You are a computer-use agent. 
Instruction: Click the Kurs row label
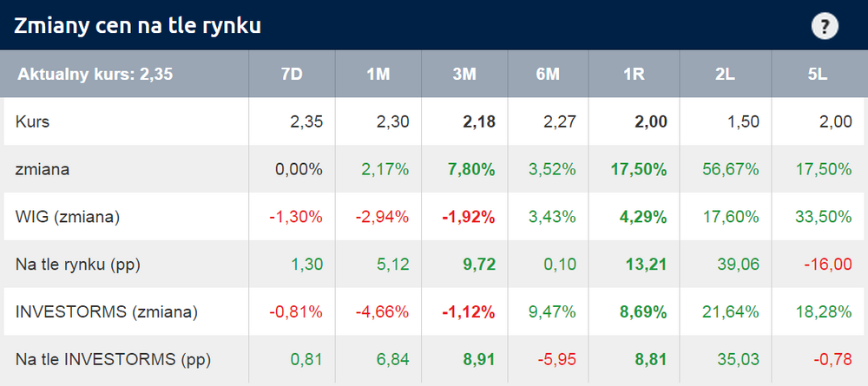click(x=32, y=121)
